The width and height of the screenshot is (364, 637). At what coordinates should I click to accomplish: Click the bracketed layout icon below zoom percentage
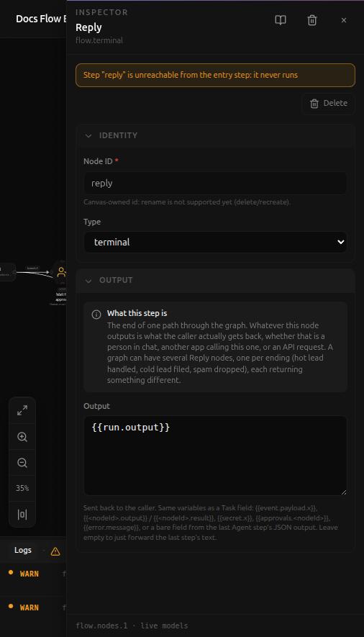click(22, 515)
